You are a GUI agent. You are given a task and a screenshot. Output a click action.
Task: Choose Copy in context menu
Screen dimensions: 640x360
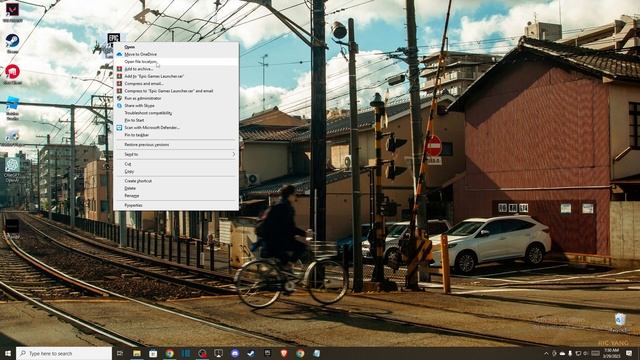point(176,171)
